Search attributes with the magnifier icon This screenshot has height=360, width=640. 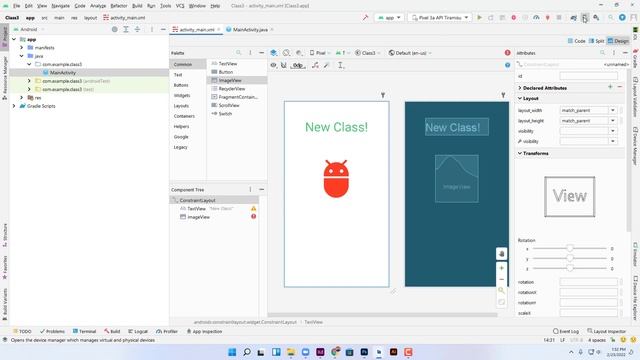[602, 53]
